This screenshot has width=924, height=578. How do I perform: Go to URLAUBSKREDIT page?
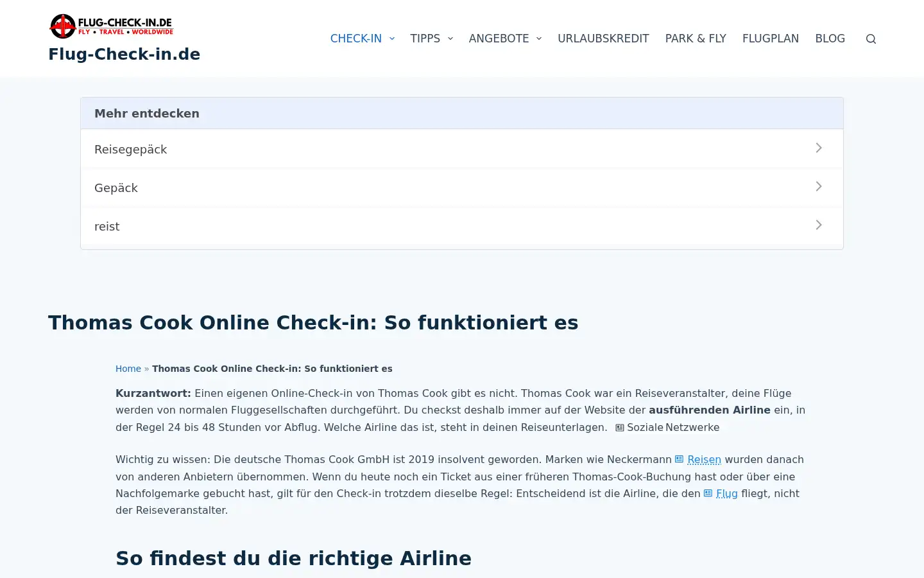click(x=603, y=39)
